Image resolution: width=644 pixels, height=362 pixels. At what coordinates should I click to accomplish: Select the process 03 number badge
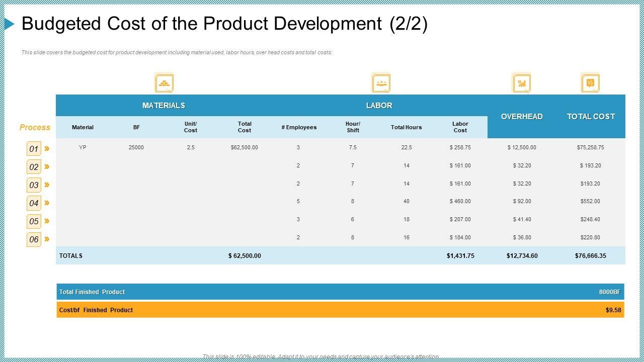[x=34, y=185]
